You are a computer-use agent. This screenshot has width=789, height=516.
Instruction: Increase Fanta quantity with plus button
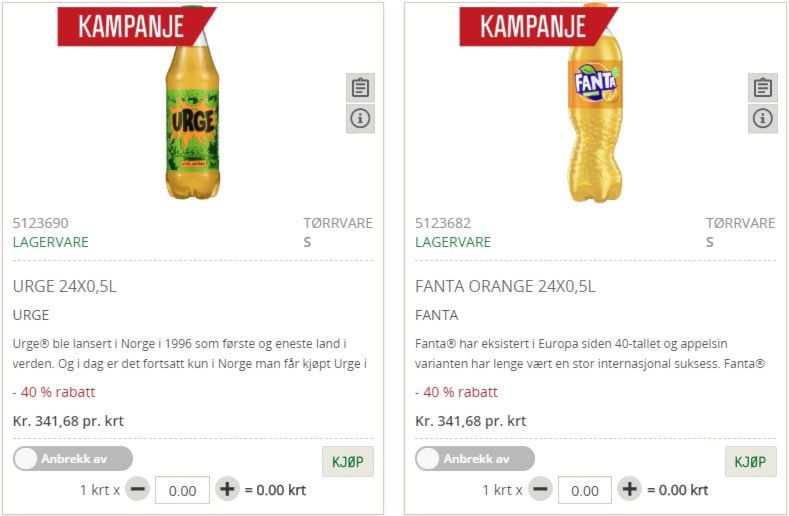point(629,489)
